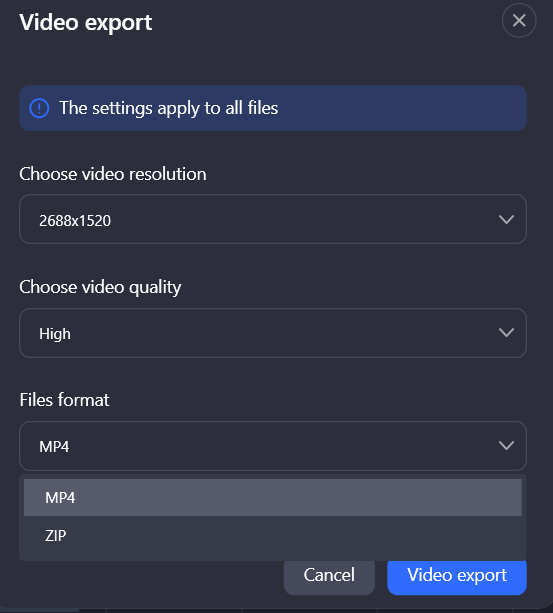Open the video quality combo box
This screenshot has height=613, width=553.
click(273, 333)
